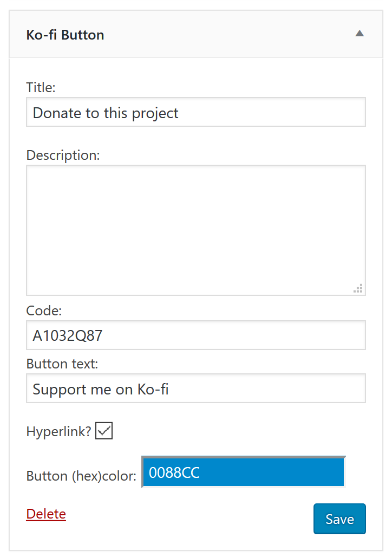Click the Code label

[44, 311]
